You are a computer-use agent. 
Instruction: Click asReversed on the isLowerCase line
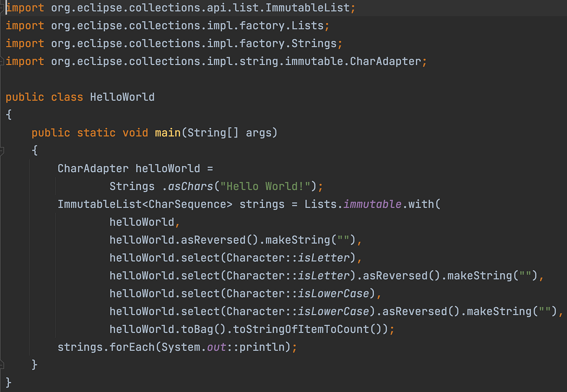pos(415,312)
